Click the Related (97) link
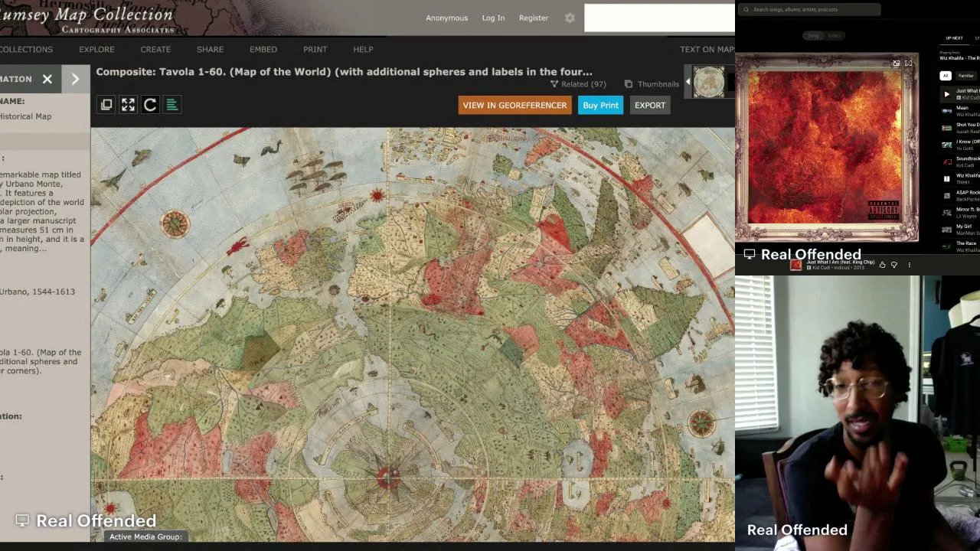Image resolution: width=980 pixels, height=551 pixels. click(x=583, y=84)
